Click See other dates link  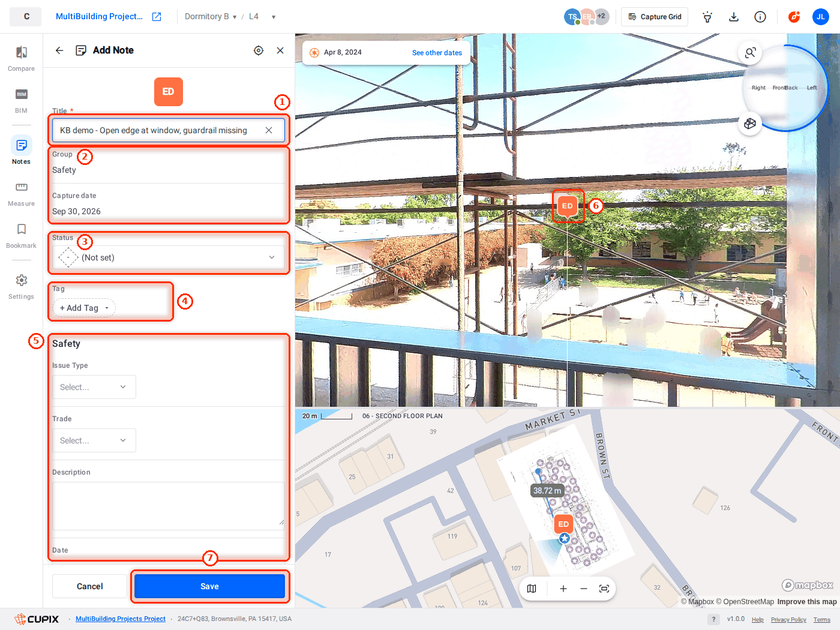(x=437, y=53)
